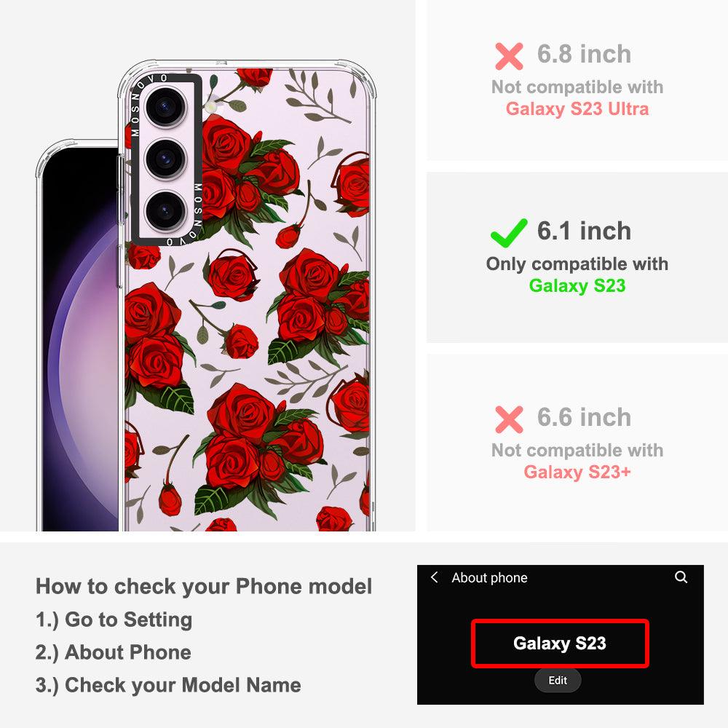Click the top camera lens on the case
The height and width of the screenshot is (728, 728).
(166, 107)
